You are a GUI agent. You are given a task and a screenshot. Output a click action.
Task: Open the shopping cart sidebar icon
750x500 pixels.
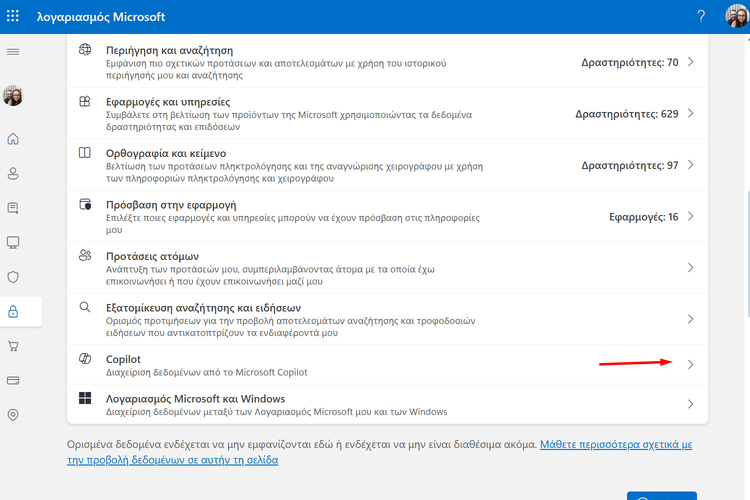pyautogui.click(x=13, y=346)
